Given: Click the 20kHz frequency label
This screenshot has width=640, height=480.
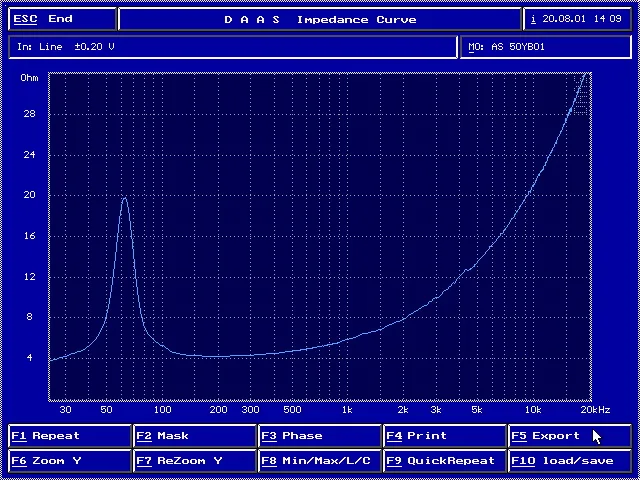Looking at the screenshot, I should tap(596, 409).
